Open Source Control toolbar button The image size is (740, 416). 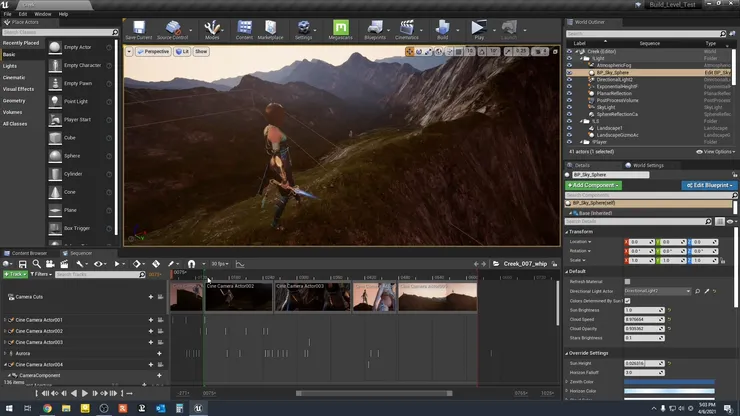(x=172, y=30)
